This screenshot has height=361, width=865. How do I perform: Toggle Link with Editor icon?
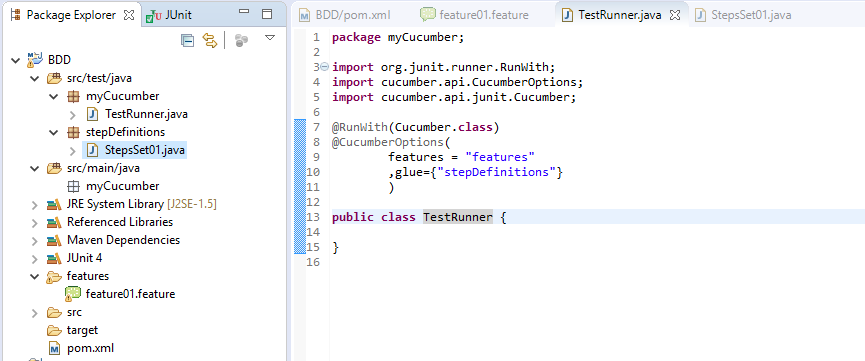(210, 40)
